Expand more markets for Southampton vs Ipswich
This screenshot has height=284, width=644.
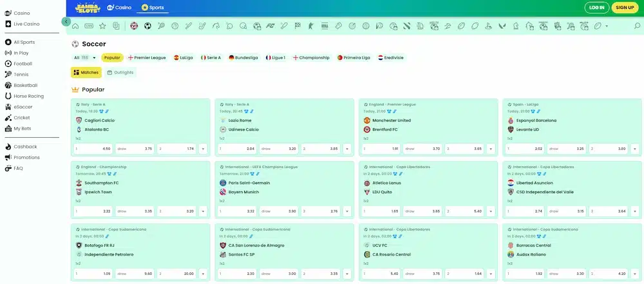point(203,211)
